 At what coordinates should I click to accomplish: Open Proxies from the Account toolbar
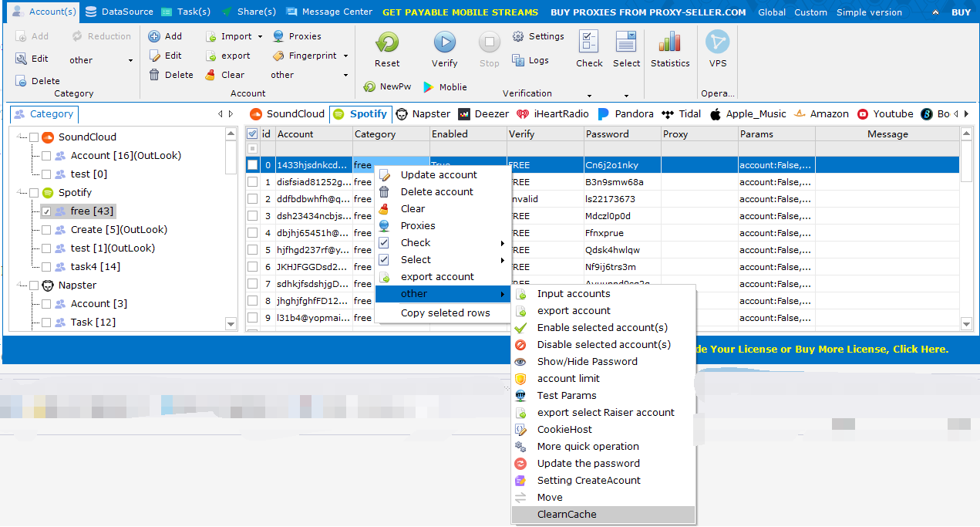pos(297,36)
